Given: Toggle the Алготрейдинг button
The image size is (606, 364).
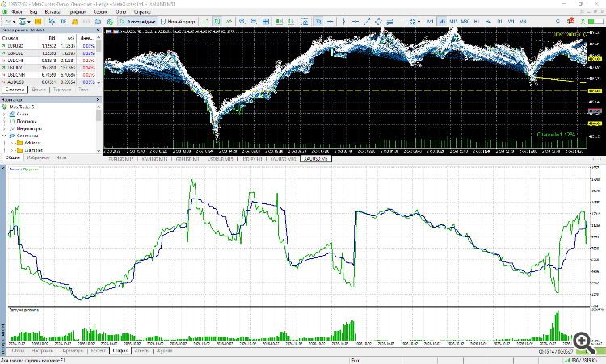Looking at the screenshot, I should pos(137,22).
